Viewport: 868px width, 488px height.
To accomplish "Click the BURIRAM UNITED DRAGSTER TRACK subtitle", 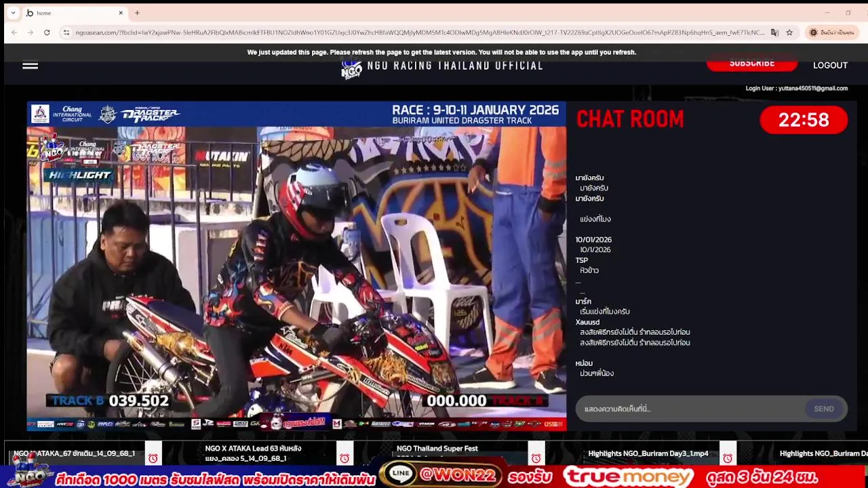I will 462,121.
